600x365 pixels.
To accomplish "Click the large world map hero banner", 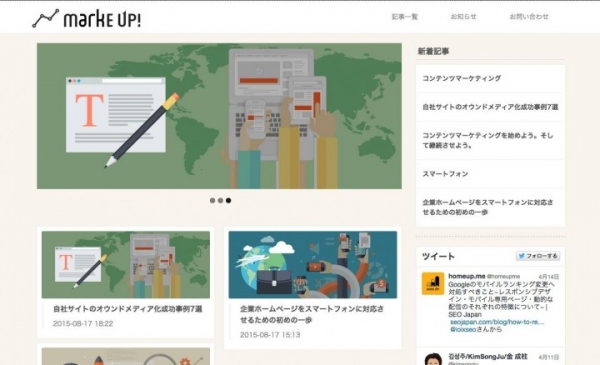I will [219, 116].
